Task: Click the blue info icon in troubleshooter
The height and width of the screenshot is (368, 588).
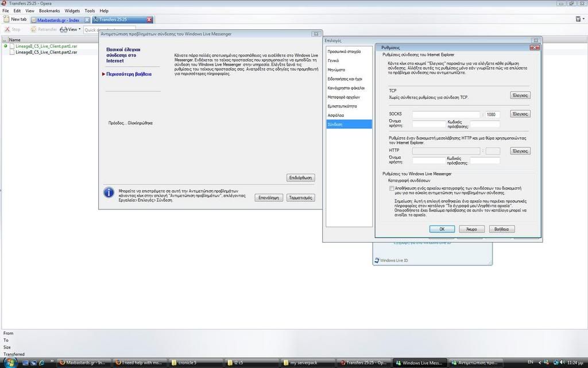Action: click(x=109, y=193)
